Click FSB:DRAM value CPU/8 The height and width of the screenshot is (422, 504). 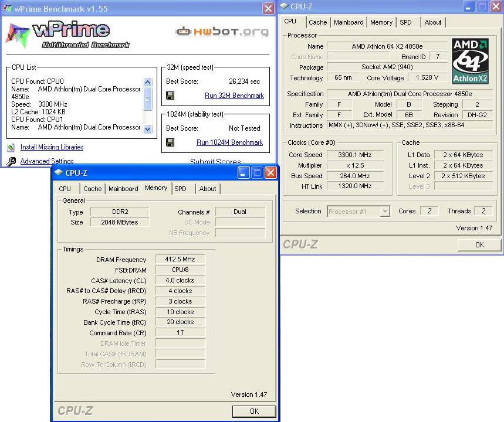180,270
